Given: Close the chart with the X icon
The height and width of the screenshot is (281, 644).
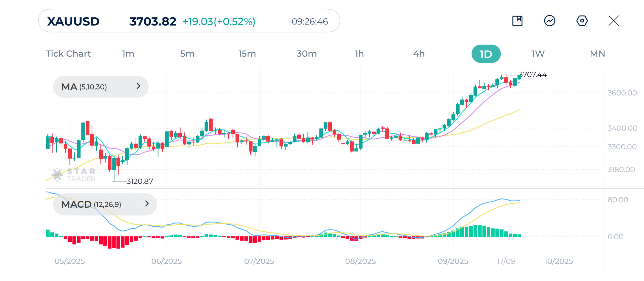Looking at the screenshot, I should tap(614, 21).
